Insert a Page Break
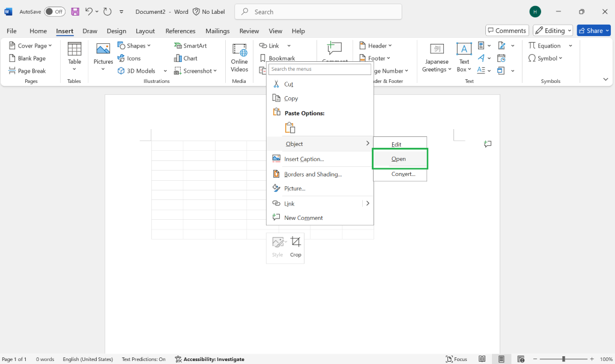This screenshot has width=615, height=364. point(27,71)
